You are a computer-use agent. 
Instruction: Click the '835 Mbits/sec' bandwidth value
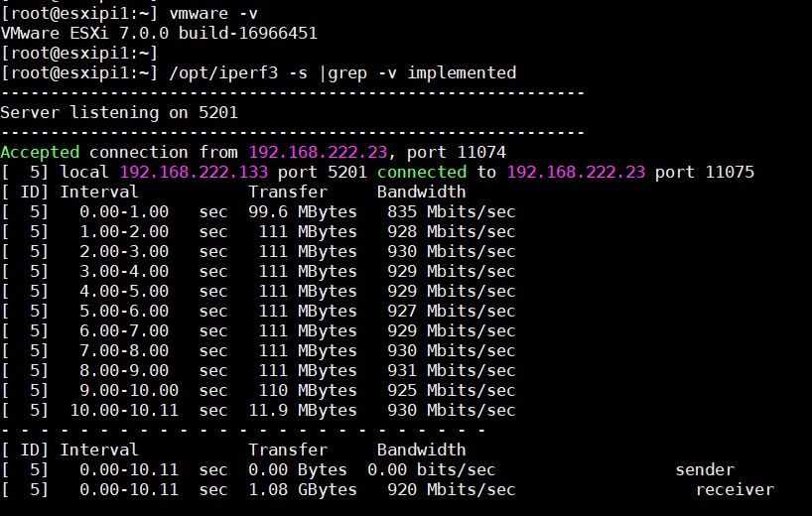click(x=451, y=211)
